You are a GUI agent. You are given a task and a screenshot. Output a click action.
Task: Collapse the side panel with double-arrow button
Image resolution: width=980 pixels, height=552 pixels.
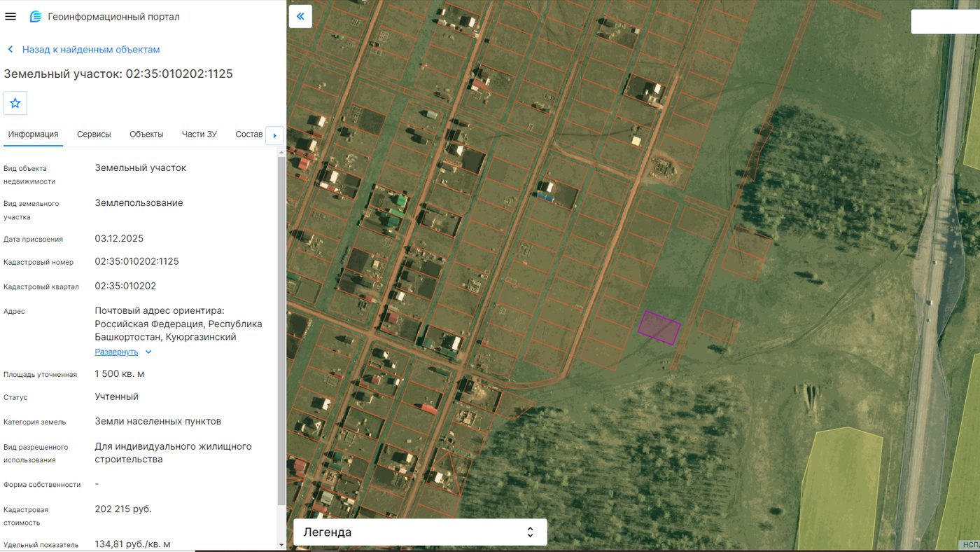click(300, 16)
